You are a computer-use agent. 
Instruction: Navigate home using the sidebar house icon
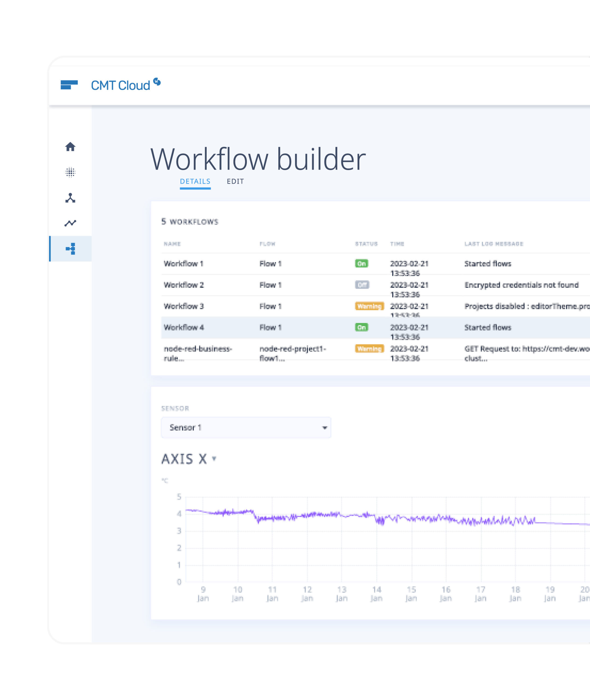pyautogui.click(x=71, y=147)
